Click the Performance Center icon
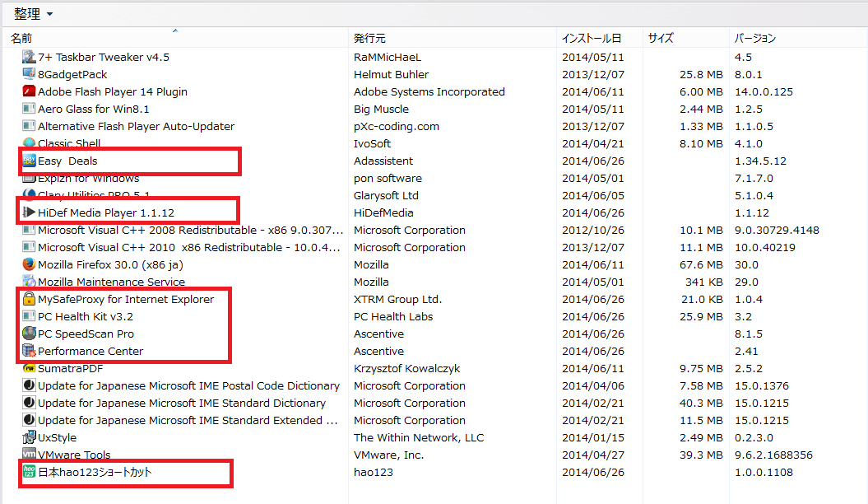The width and height of the screenshot is (868, 504). pos(29,351)
